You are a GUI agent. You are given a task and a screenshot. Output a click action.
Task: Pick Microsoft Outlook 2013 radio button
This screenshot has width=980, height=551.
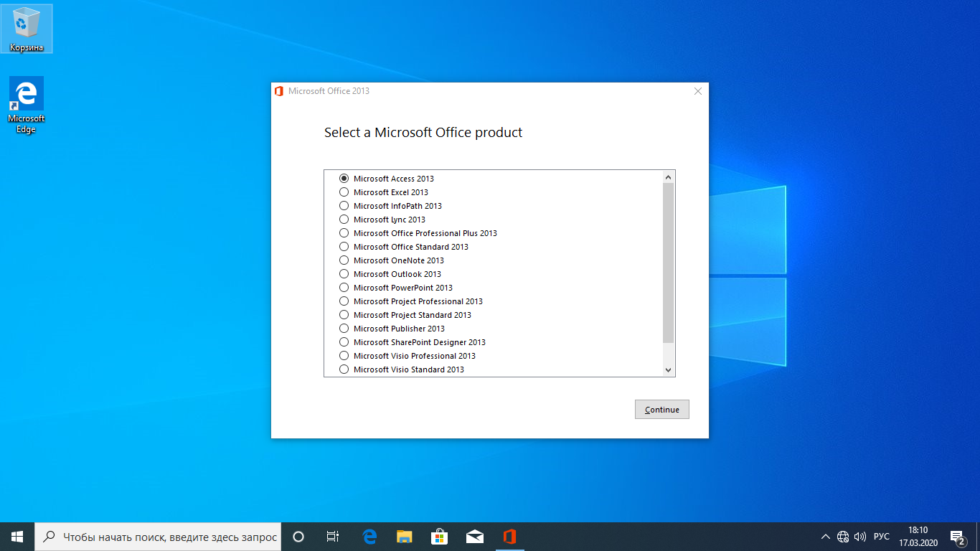344,273
